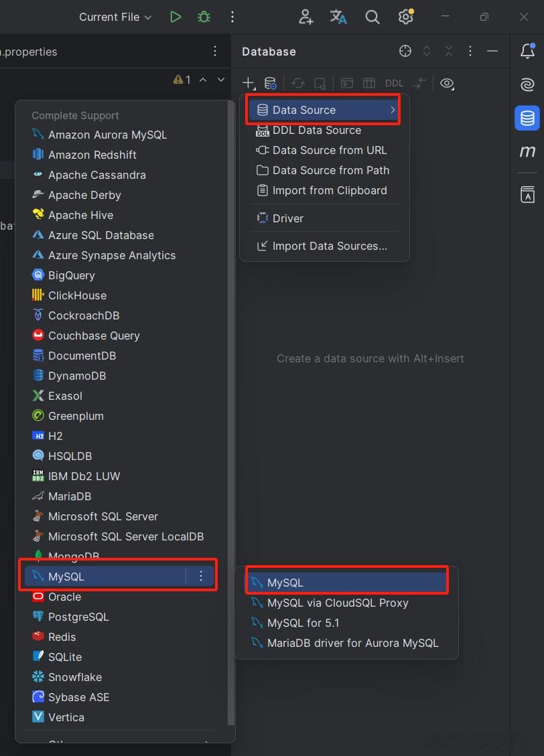Screen dimensions: 544x756
Task: Click the table editor icon in Database toolbar
Action: tap(369, 84)
